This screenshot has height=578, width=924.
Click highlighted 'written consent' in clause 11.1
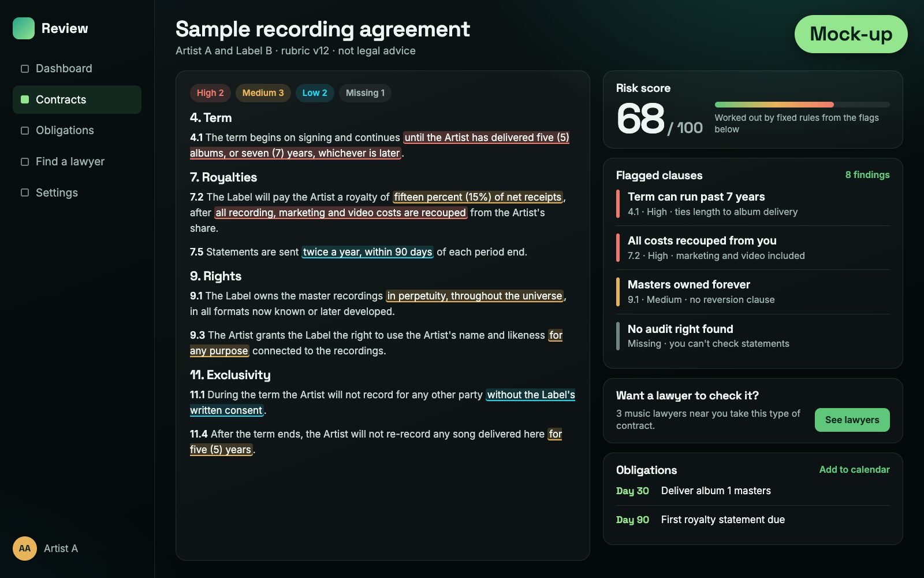[226, 410]
